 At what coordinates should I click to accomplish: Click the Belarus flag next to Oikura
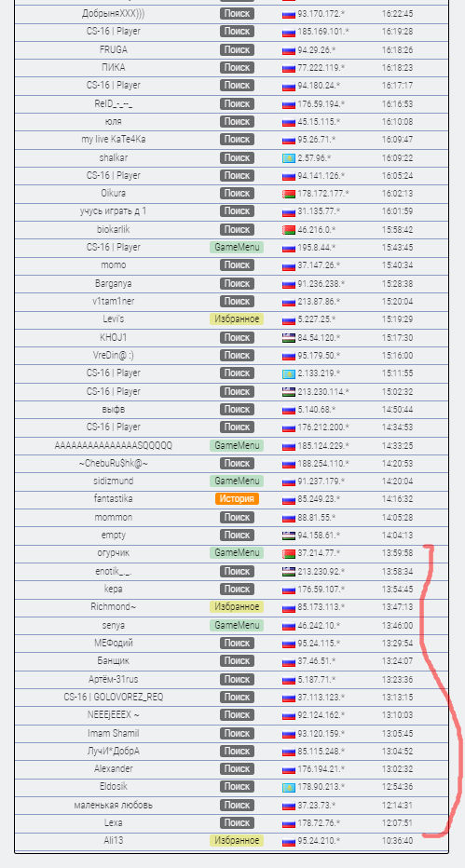(x=288, y=194)
